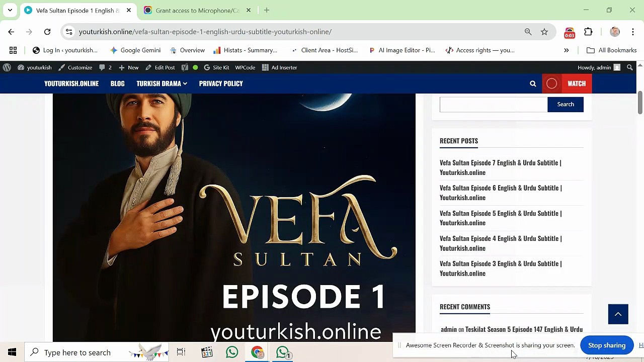Open Customize in the admin bar

pyautogui.click(x=75, y=67)
